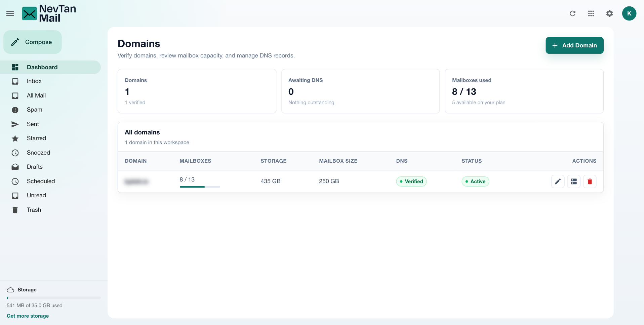Click the '541 MB of 35.0 GB used' text
This screenshot has height=325, width=644.
35,306
